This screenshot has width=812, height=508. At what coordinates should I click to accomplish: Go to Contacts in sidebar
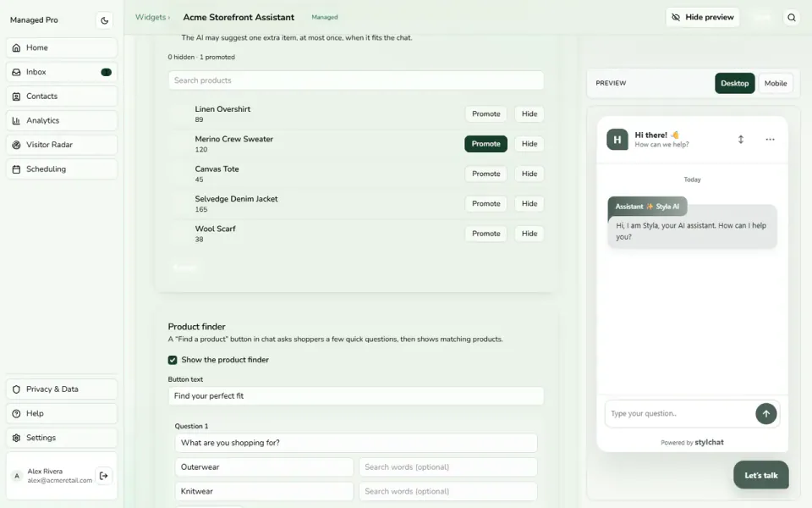(x=62, y=97)
